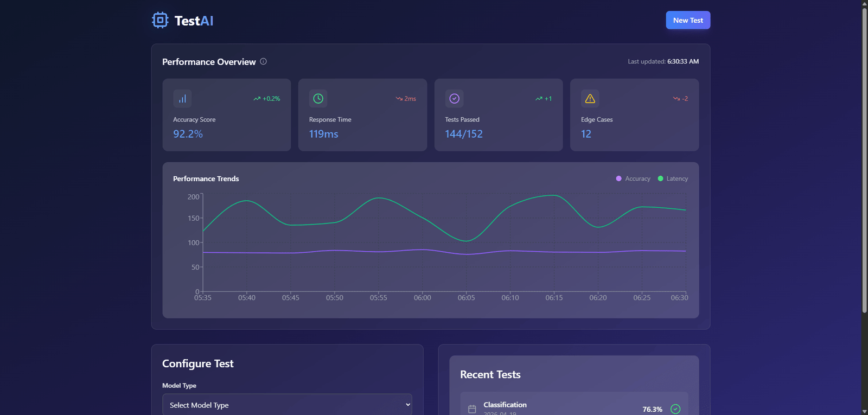868x415 pixels.
Task: Click the 2ms trend-down arrow icon
Action: pos(399,99)
